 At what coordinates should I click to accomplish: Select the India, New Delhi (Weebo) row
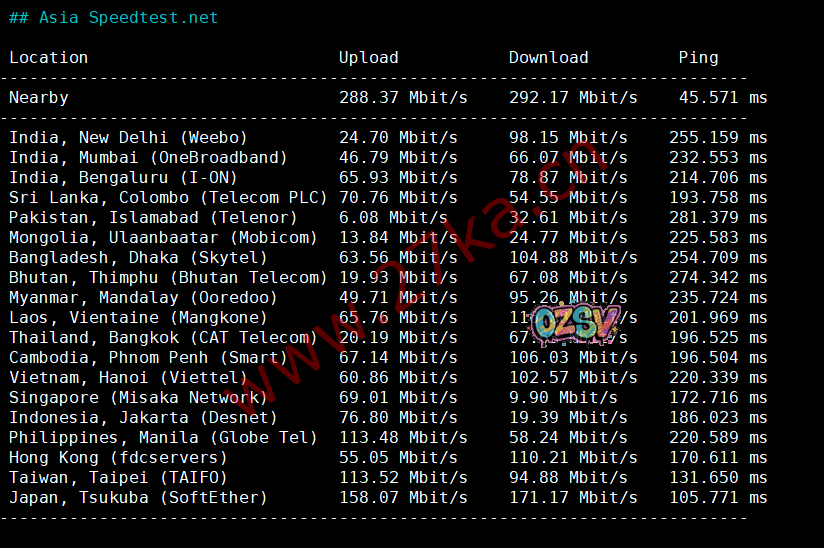click(128, 138)
